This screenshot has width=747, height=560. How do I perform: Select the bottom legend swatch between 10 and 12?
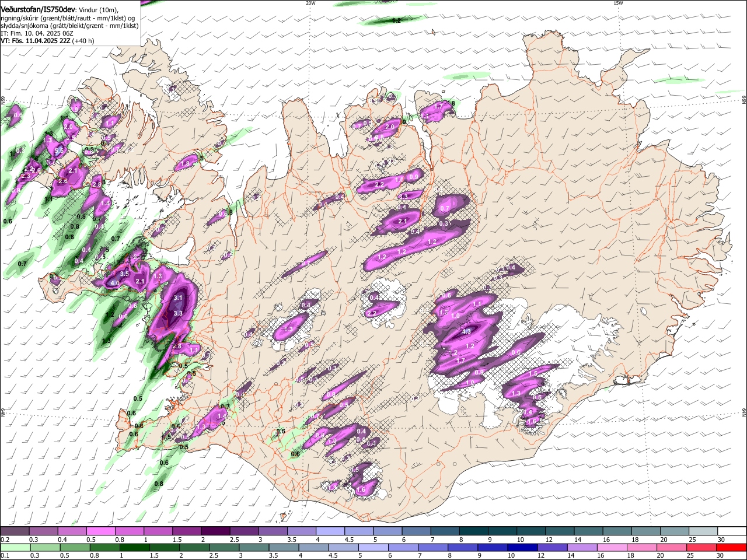523,547
